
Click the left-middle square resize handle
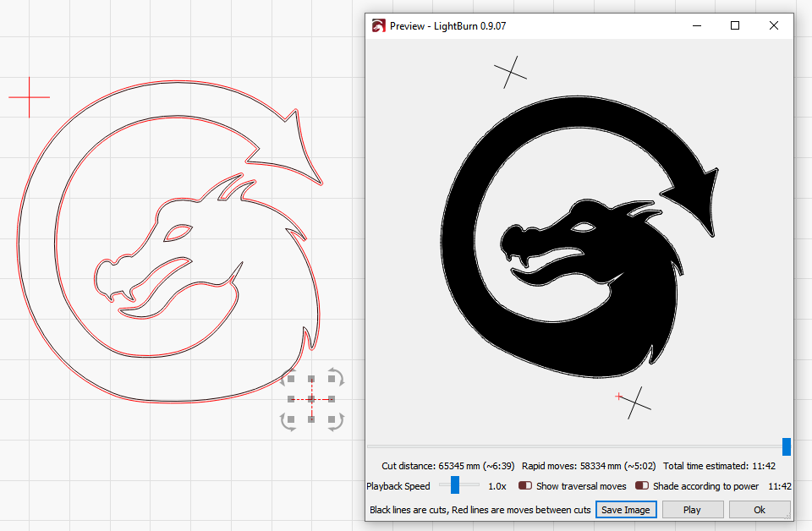(291, 398)
